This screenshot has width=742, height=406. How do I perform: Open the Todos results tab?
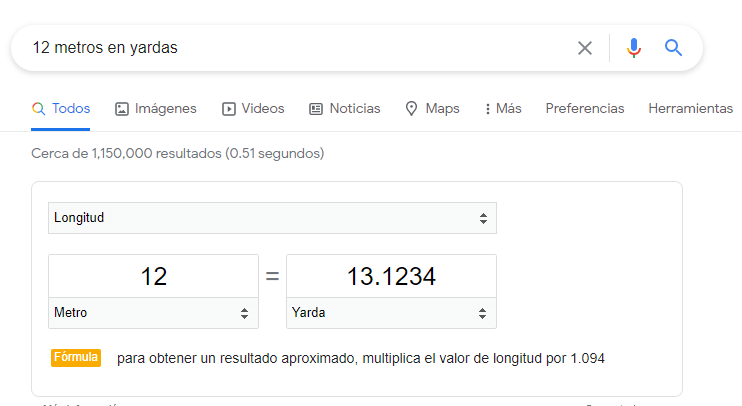tap(61, 109)
